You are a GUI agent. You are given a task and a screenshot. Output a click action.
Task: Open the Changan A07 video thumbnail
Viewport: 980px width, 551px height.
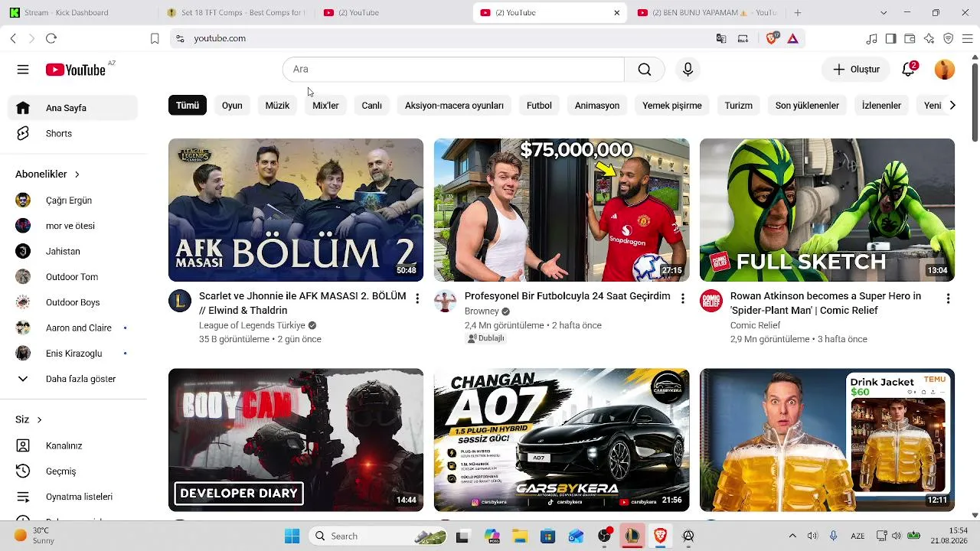coord(561,440)
